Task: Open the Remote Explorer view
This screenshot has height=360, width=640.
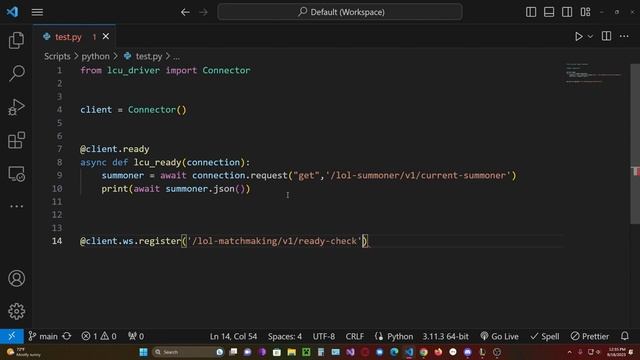Action: [x=16, y=174]
